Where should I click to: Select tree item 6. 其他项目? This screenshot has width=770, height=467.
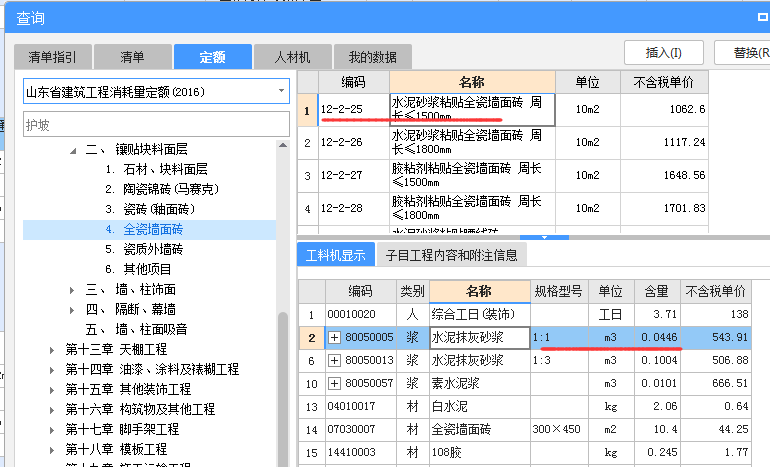click(138, 270)
